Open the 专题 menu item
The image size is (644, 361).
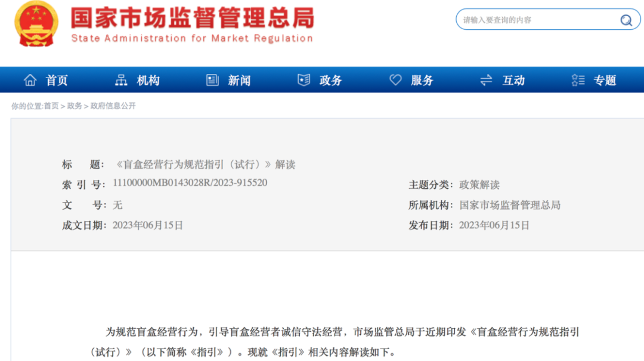pyautogui.click(x=605, y=80)
